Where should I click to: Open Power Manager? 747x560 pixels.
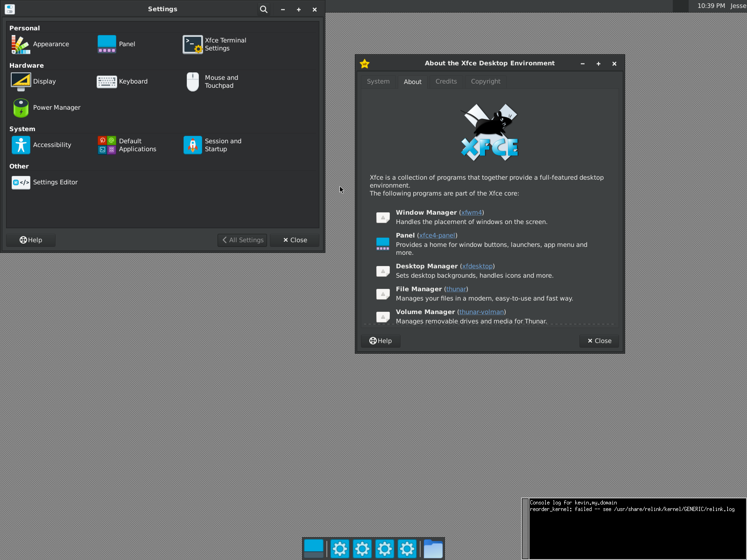46,108
